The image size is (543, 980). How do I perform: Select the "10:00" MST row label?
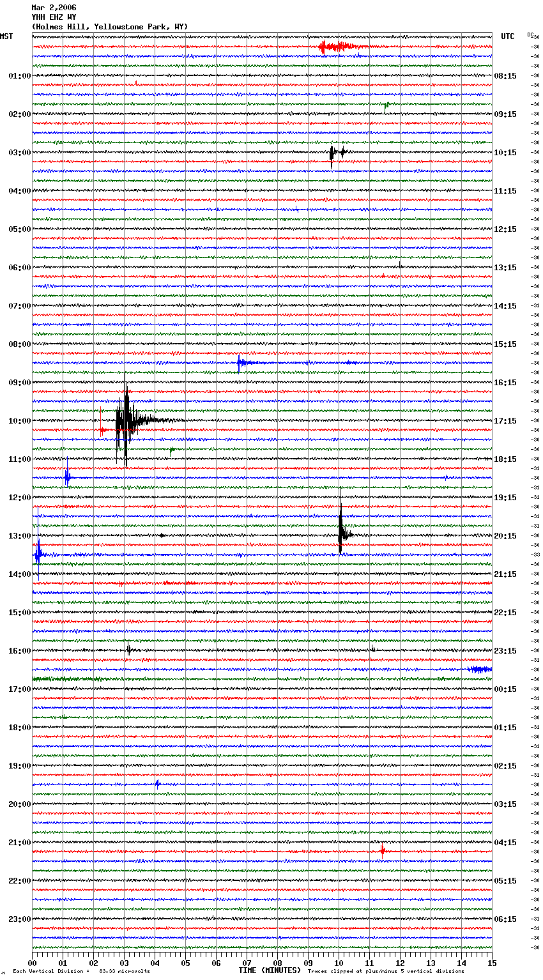click(x=20, y=421)
